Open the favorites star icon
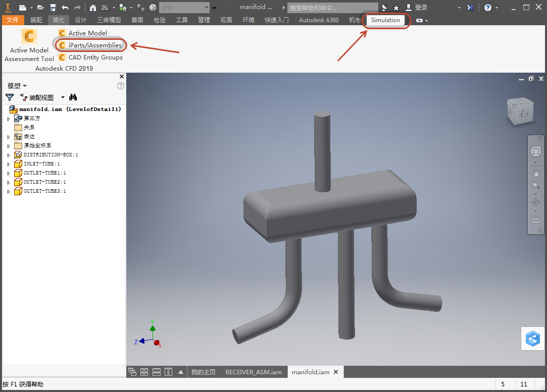 pos(396,8)
